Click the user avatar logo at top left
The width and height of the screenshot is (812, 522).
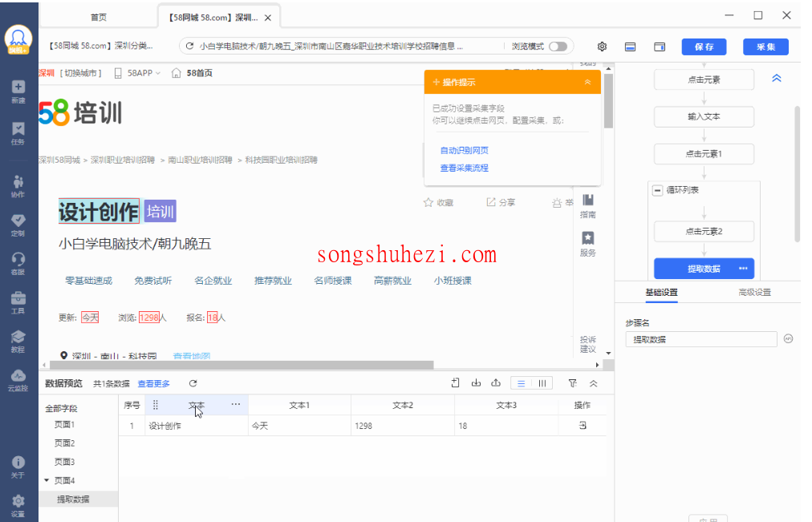(18, 39)
